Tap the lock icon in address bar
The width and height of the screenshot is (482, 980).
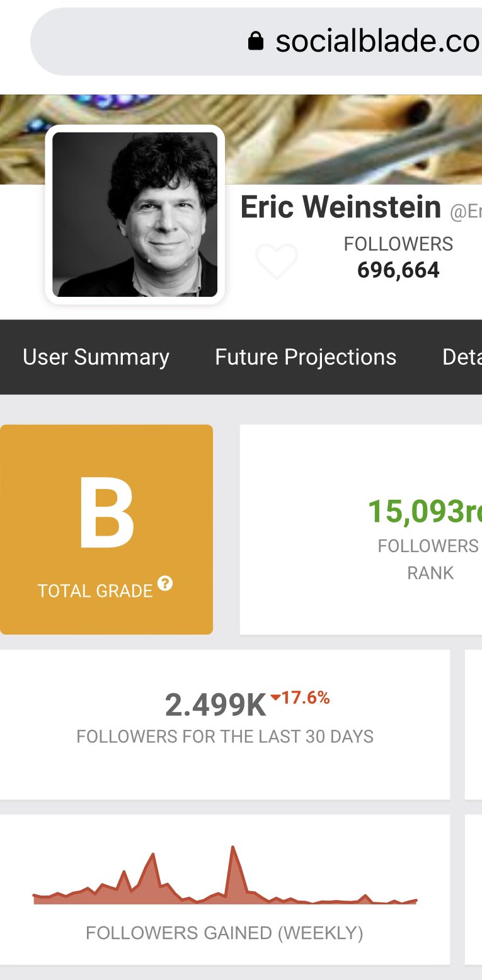point(255,42)
